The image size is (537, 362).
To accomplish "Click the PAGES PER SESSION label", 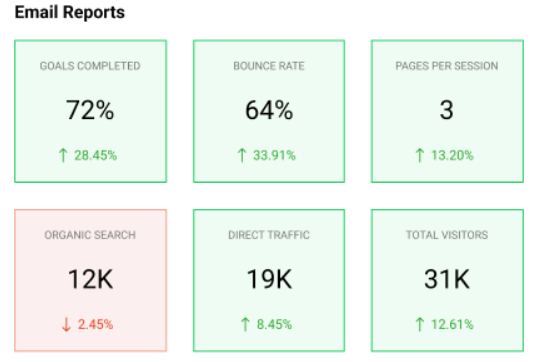I will point(447,66).
